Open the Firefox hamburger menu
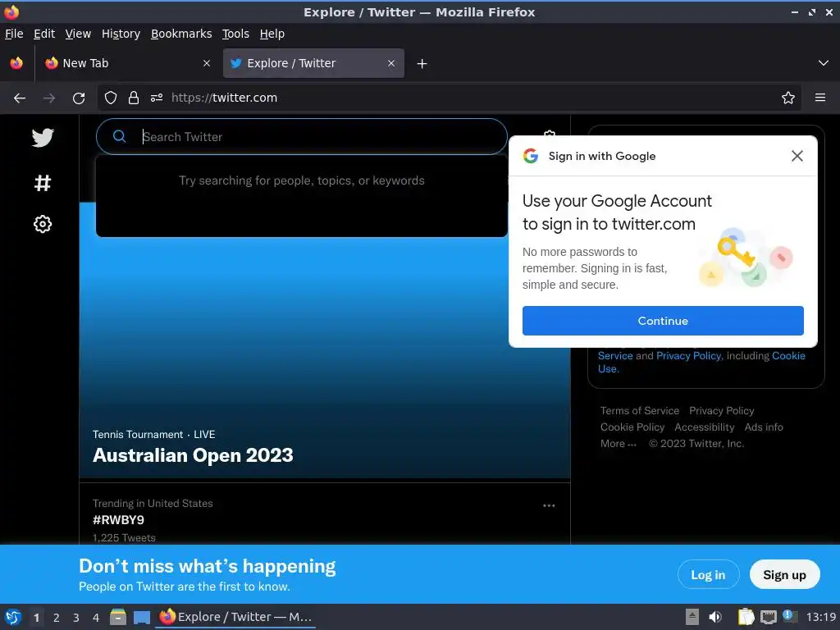This screenshot has width=840, height=630. [x=819, y=98]
